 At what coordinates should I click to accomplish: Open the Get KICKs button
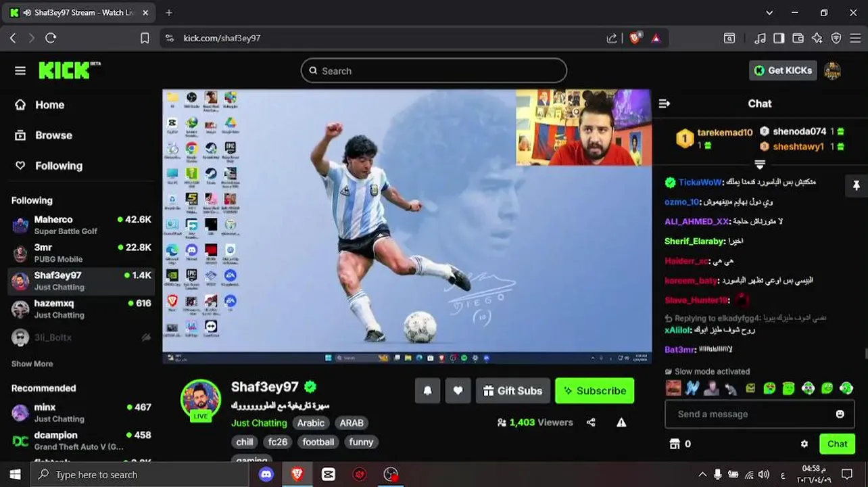pyautogui.click(x=783, y=70)
